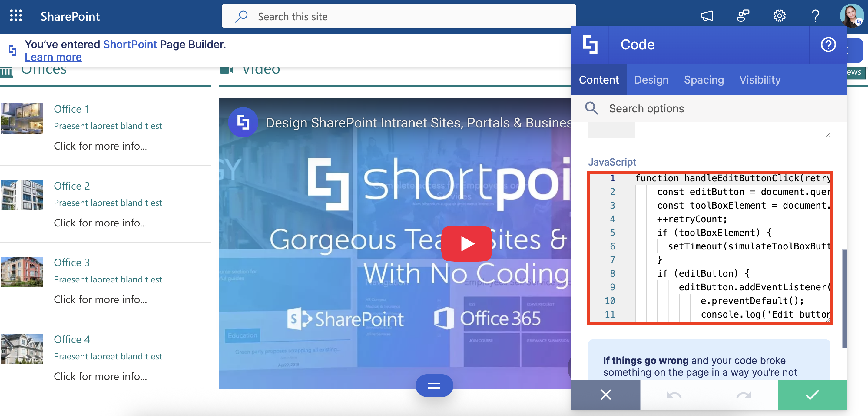
Task: Undo the last code change
Action: pyautogui.click(x=674, y=395)
